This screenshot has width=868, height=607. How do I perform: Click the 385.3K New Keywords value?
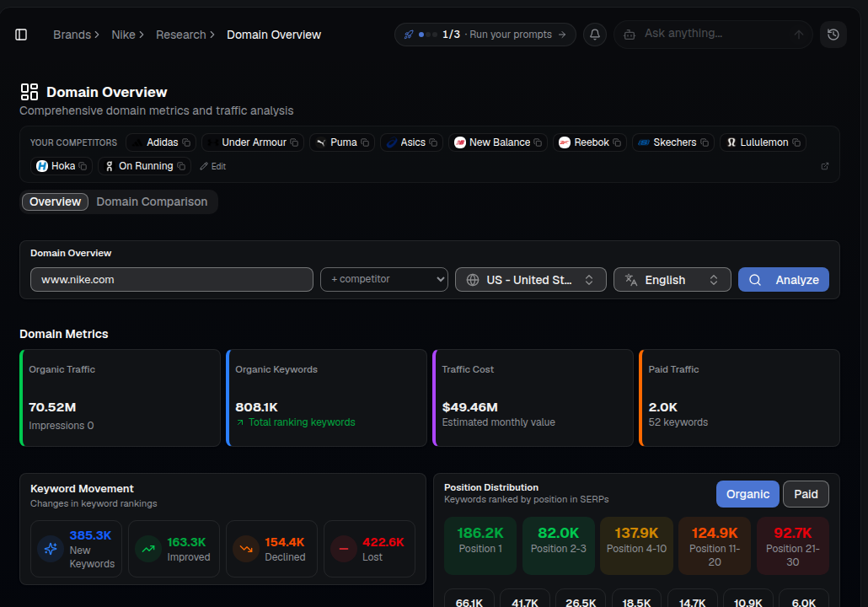coord(90,535)
